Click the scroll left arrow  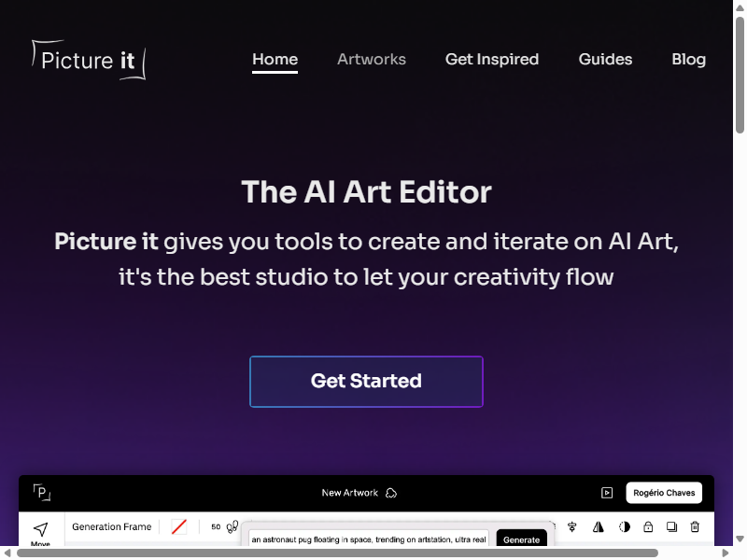[x=7, y=553]
